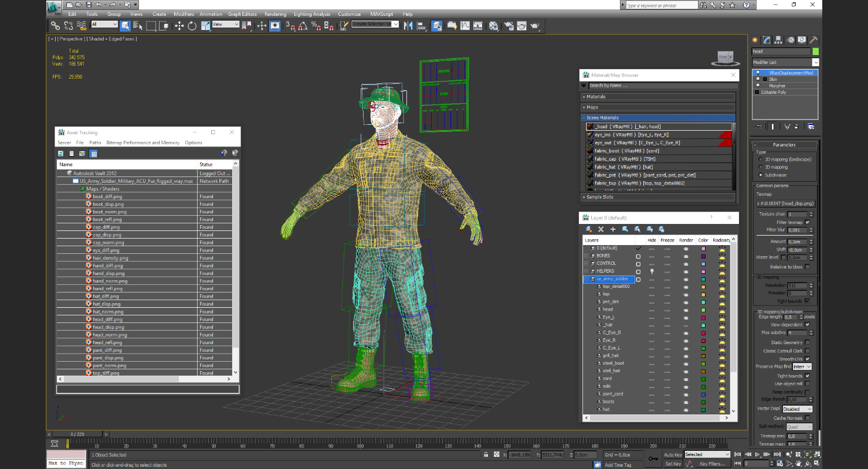This screenshot has width=868, height=469.
Task: Click the Set Key key icon
Action: coord(653,459)
